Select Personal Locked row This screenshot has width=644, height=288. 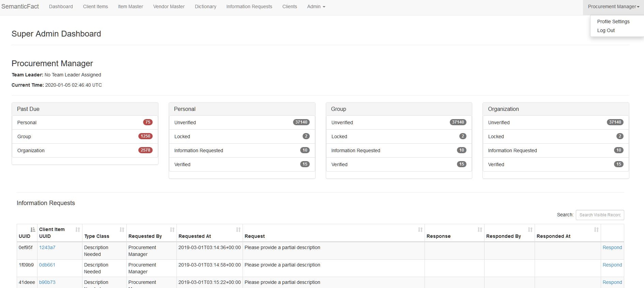(x=242, y=136)
